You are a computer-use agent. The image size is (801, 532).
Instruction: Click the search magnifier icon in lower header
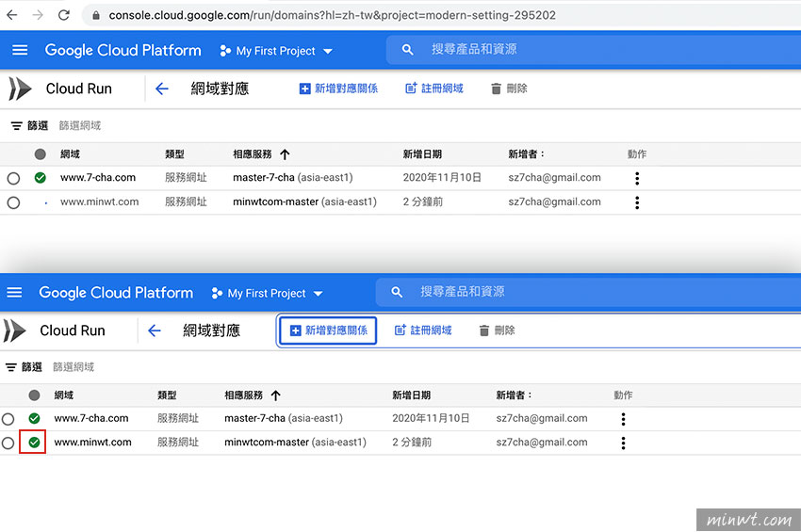(397, 292)
